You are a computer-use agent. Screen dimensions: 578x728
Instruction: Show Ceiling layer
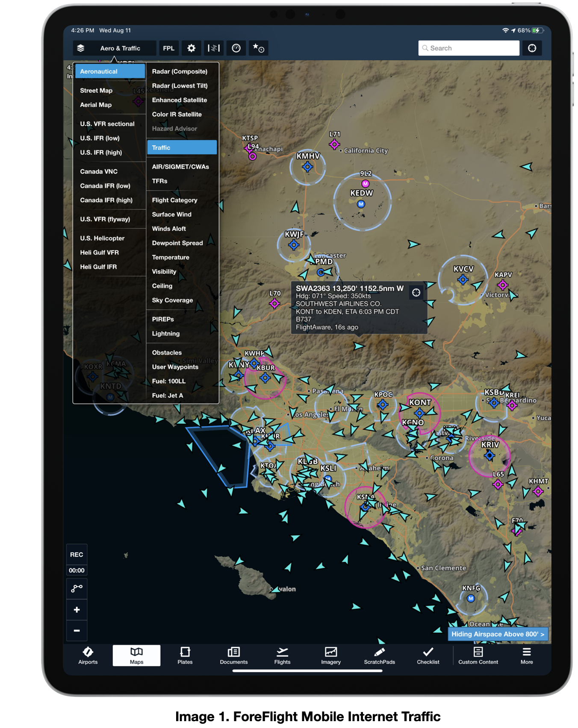pyautogui.click(x=162, y=286)
